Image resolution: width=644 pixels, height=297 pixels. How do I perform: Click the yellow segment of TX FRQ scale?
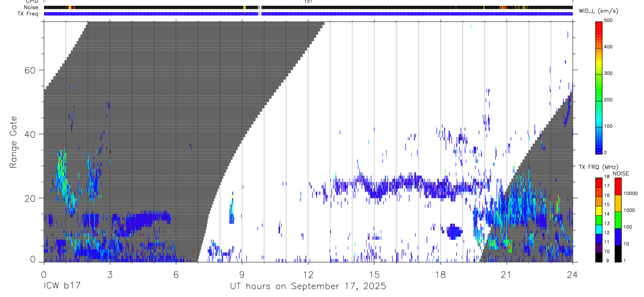click(x=599, y=210)
